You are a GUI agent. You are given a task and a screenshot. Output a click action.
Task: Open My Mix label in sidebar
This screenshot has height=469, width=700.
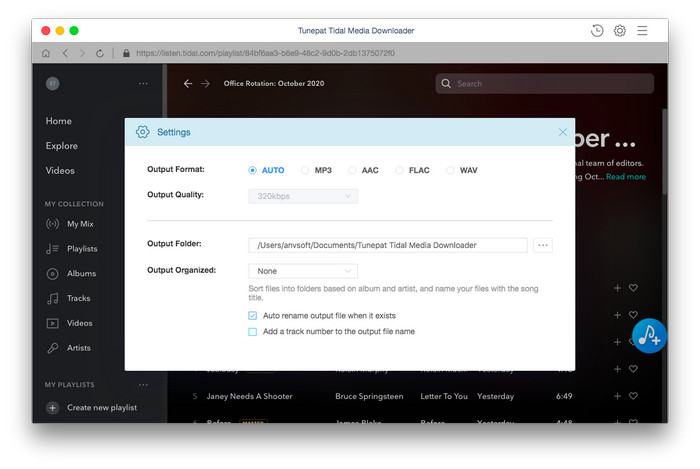[80, 224]
